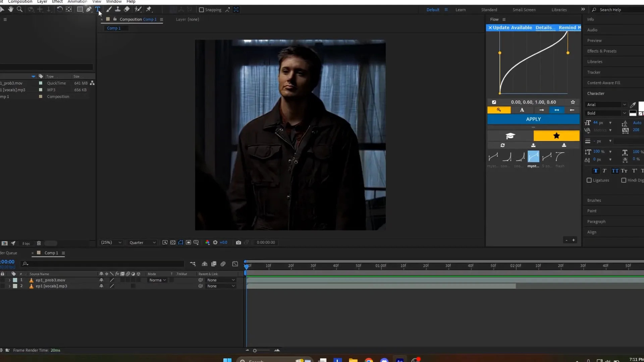
Task: Open Flow preset library graduation cap tab
Action: (x=510, y=136)
